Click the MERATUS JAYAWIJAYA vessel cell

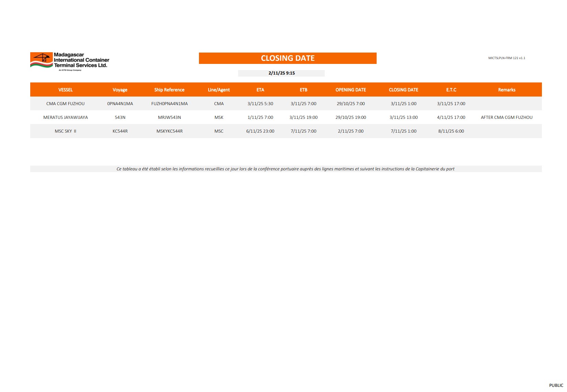[65, 117]
